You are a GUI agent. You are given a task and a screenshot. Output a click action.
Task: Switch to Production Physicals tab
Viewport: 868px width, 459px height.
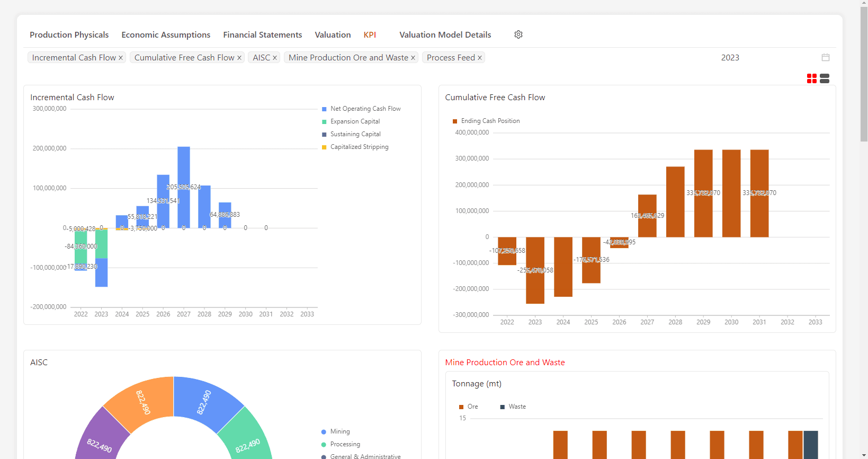[69, 34]
